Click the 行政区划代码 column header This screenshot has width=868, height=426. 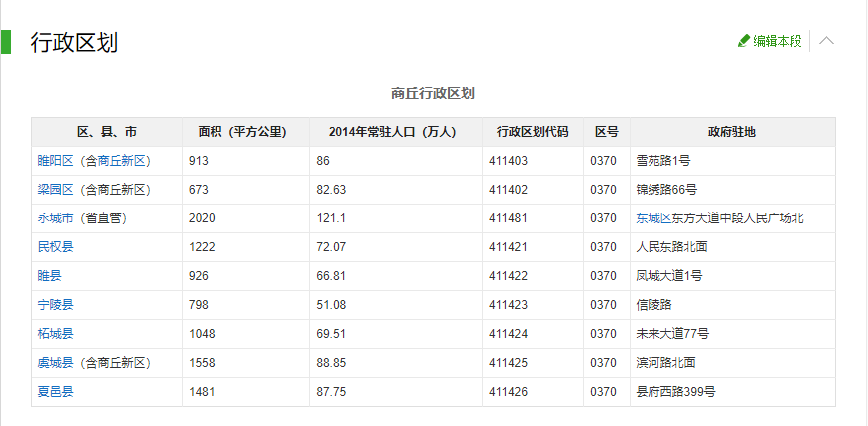(532, 132)
